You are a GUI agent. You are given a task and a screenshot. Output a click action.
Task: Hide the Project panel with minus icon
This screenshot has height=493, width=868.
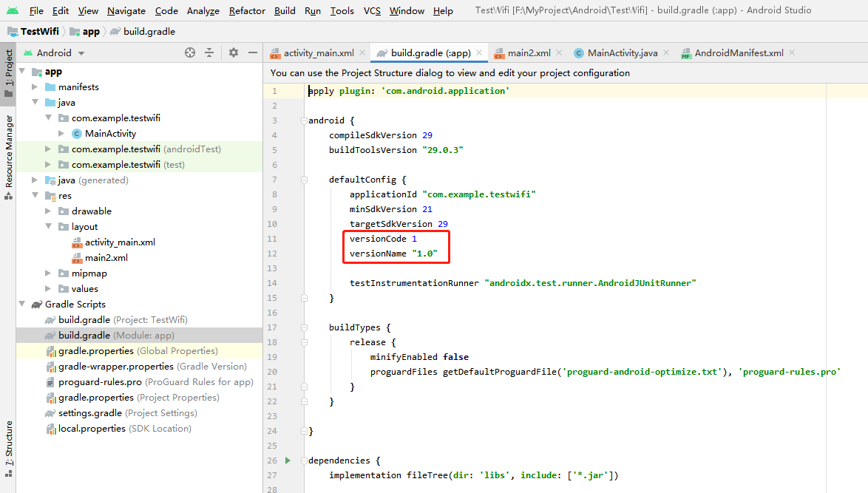(x=253, y=52)
